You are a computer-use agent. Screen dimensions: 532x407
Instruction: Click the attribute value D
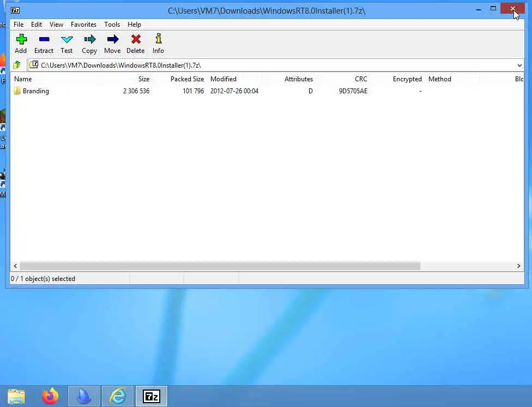pos(311,91)
